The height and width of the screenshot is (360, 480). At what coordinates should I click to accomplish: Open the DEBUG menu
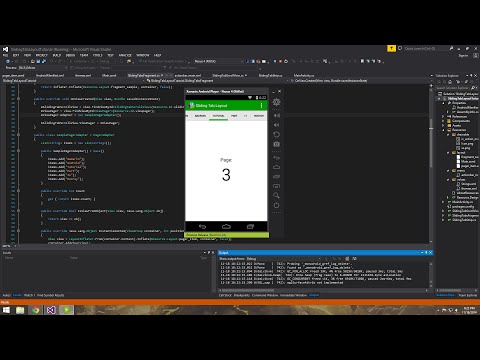[x=70, y=55]
